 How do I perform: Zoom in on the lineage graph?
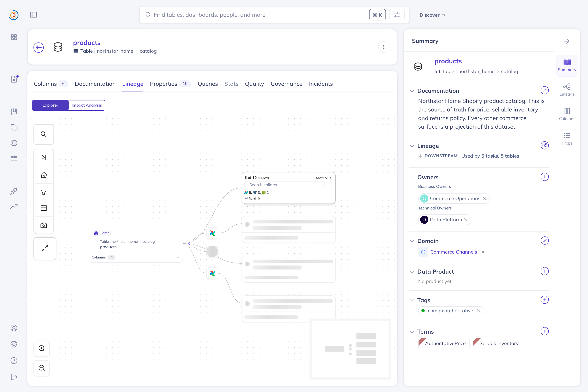coord(42,348)
